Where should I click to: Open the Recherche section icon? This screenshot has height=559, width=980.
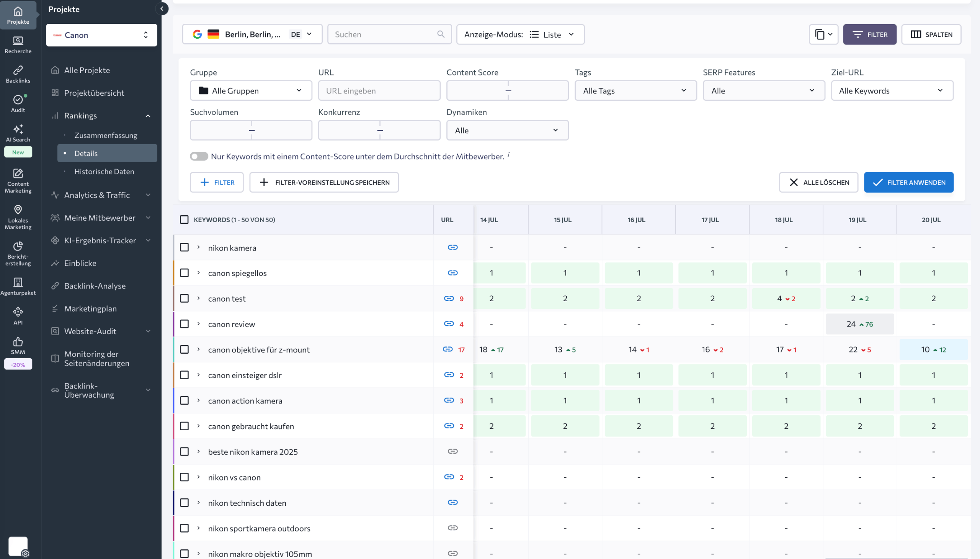point(18,41)
